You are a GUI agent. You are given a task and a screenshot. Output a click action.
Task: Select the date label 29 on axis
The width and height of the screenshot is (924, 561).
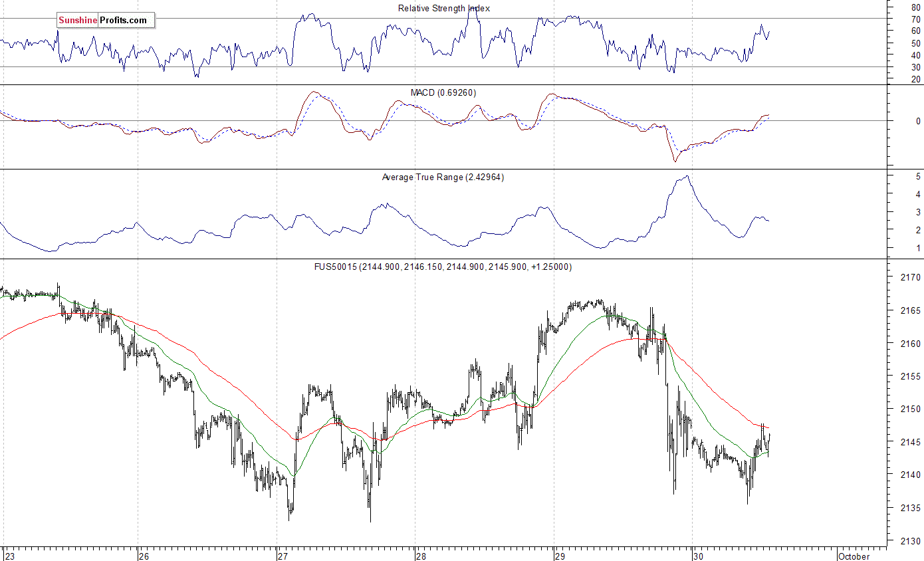(x=562, y=556)
